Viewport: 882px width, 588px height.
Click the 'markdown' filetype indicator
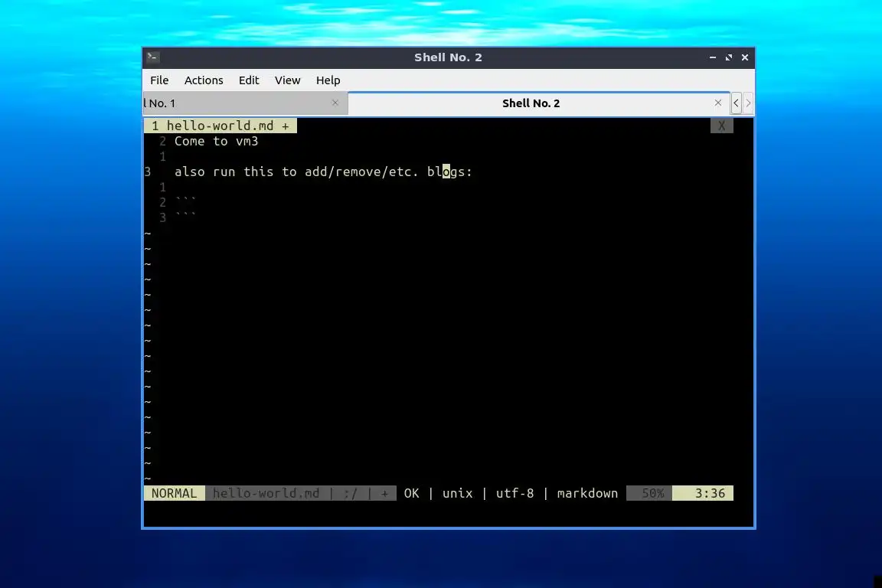pos(587,494)
